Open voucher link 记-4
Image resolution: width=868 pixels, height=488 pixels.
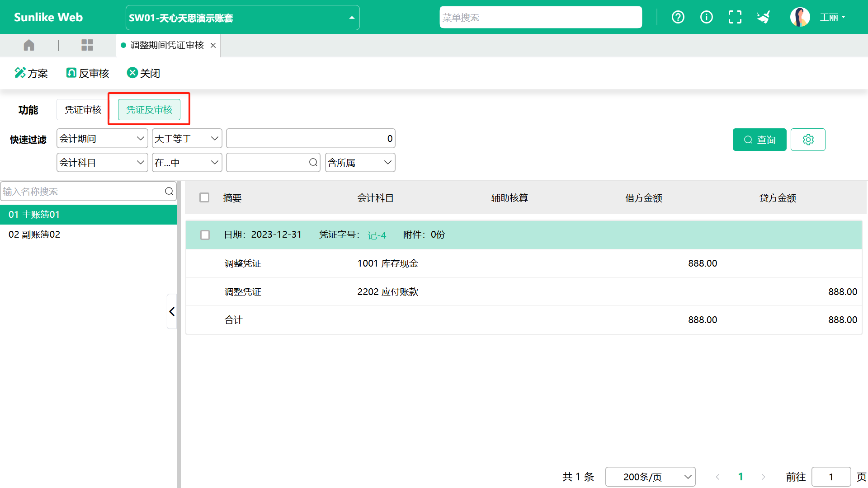377,235
